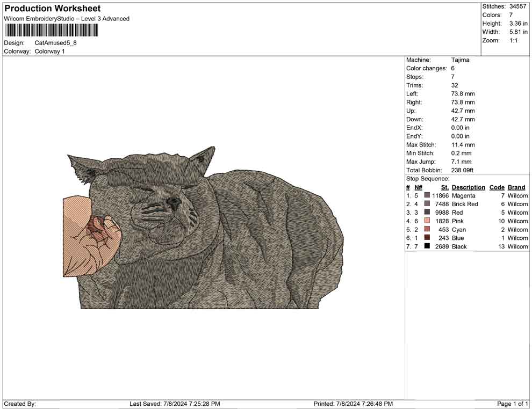
Task: Select the CatAmused5_8 design name
Action: [x=56, y=43]
